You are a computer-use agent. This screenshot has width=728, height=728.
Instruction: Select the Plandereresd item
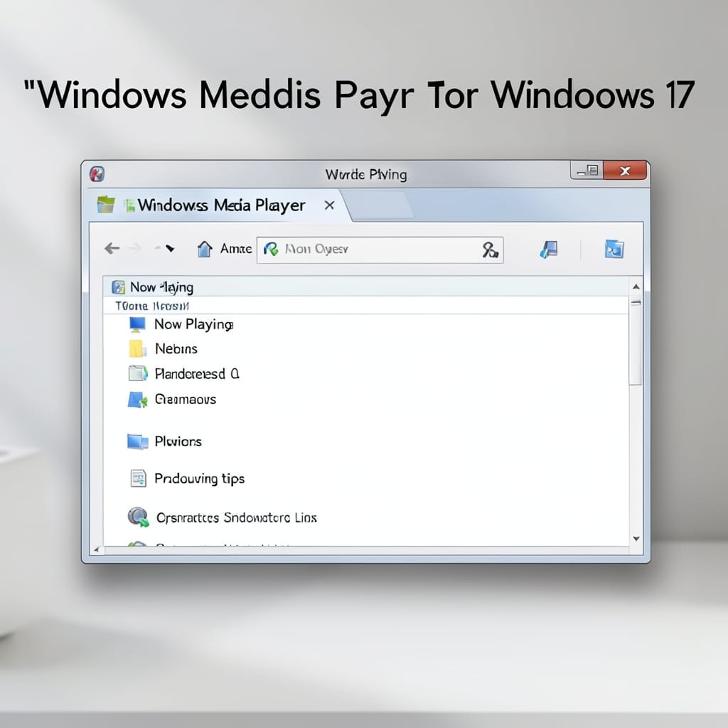[197, 374]
